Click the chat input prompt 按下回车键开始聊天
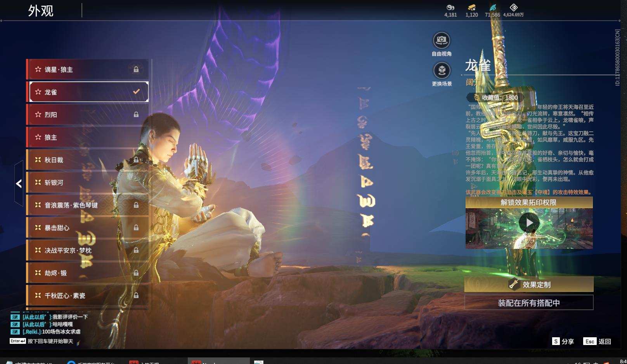Viewport: 627px width, 364px height. 50,341
